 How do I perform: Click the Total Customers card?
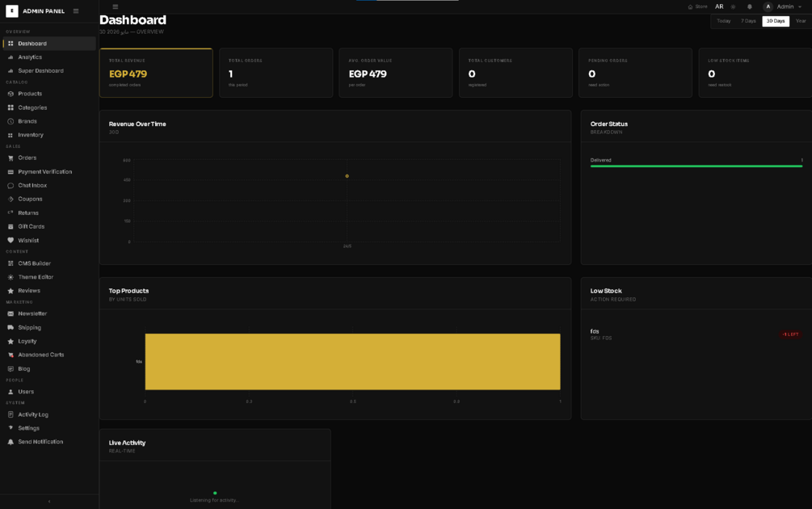tap(515, 73)
